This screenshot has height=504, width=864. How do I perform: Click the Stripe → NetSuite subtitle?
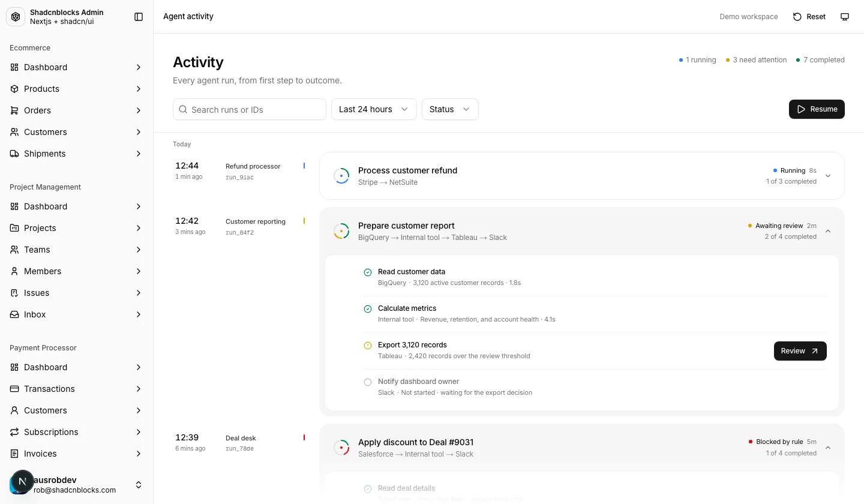[388, 182]
